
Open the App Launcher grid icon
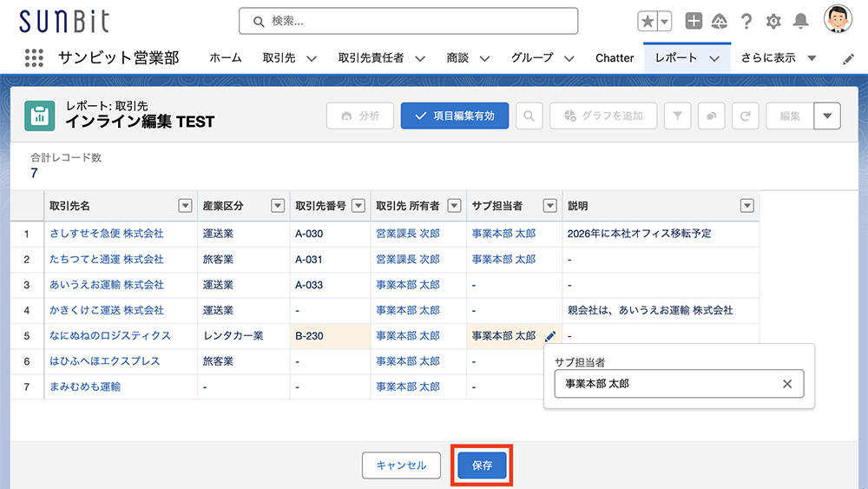pos(34,57)
